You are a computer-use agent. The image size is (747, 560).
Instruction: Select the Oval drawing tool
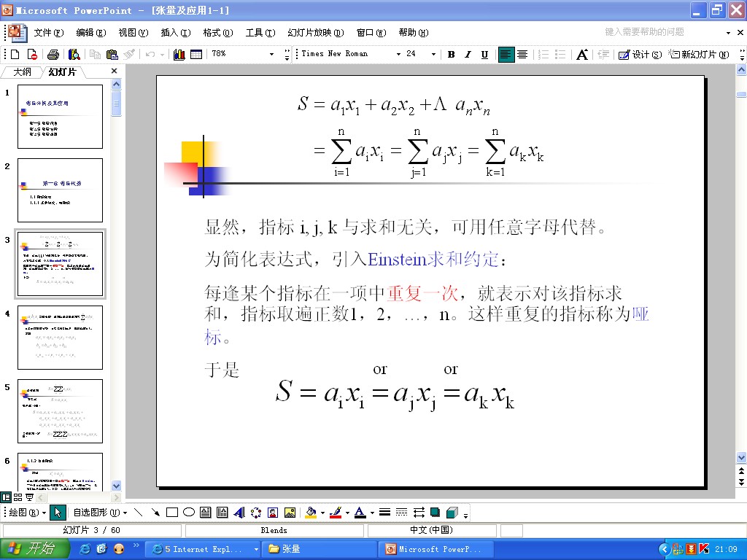pos(189,513)
